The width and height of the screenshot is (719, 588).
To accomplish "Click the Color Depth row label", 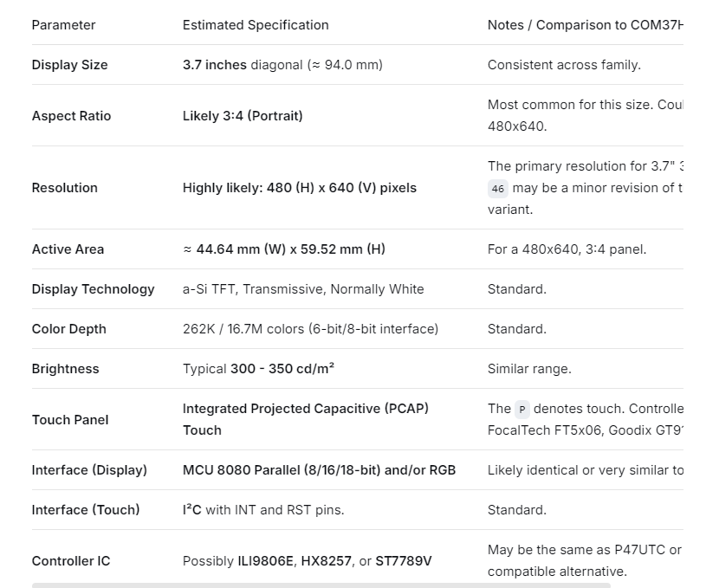I will click(68, 329).
